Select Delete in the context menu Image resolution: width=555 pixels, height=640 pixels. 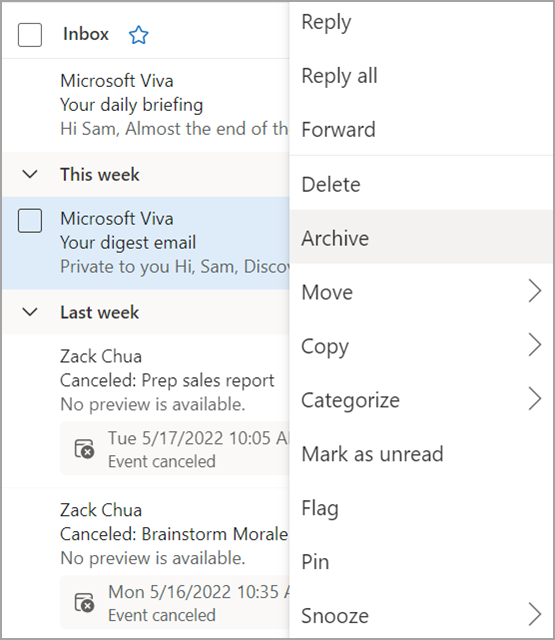[x=421, y=184]
